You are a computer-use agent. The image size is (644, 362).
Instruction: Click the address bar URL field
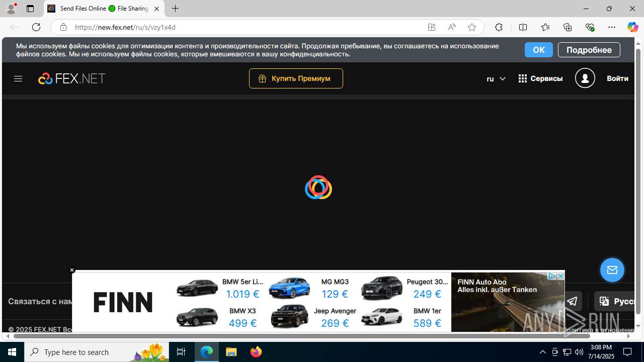click(x=247, y=27)
